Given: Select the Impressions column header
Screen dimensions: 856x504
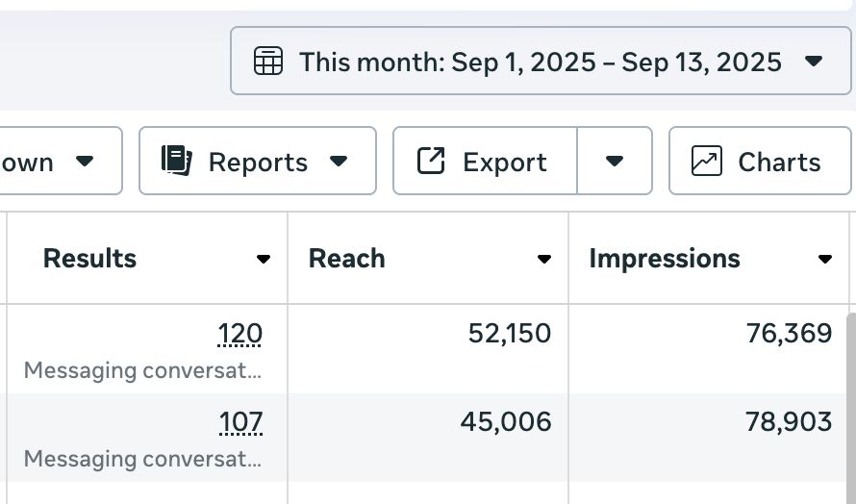Looking at the screenshot, I should pos(665,259).
